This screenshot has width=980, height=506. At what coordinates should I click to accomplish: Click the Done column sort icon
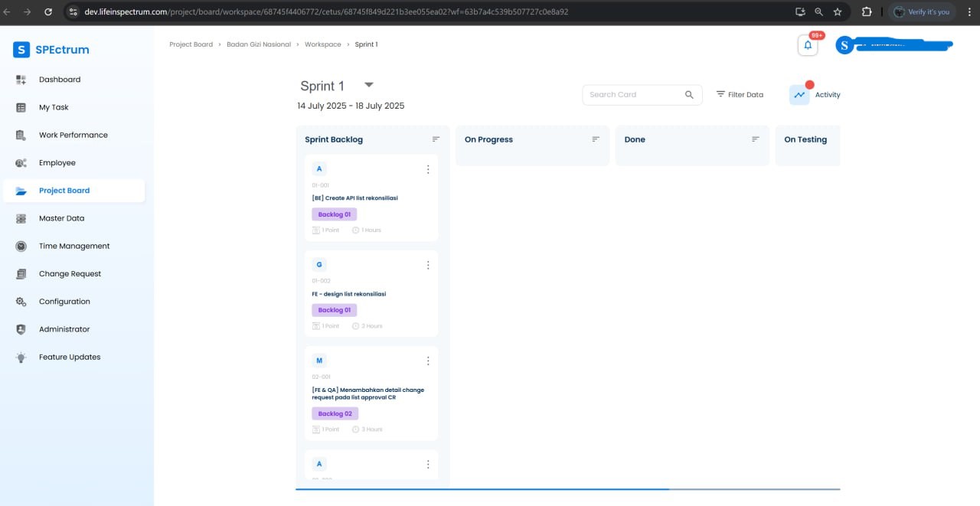click(756, 139)
